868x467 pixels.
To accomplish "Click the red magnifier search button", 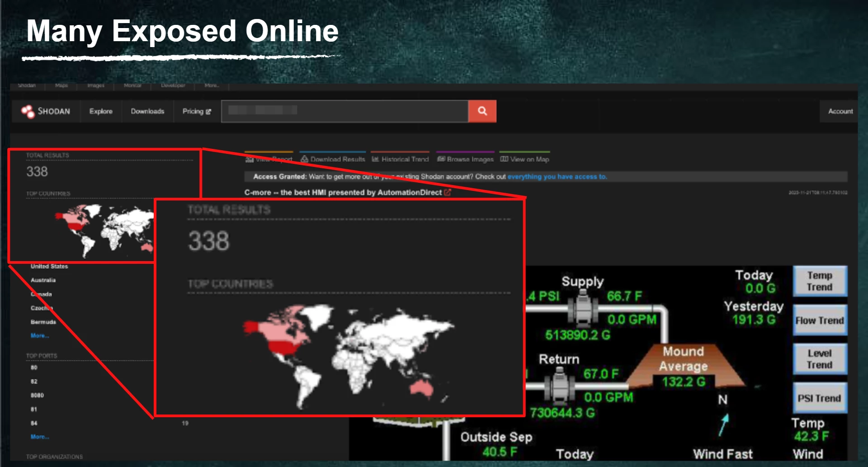I will [x=482, y=111].
